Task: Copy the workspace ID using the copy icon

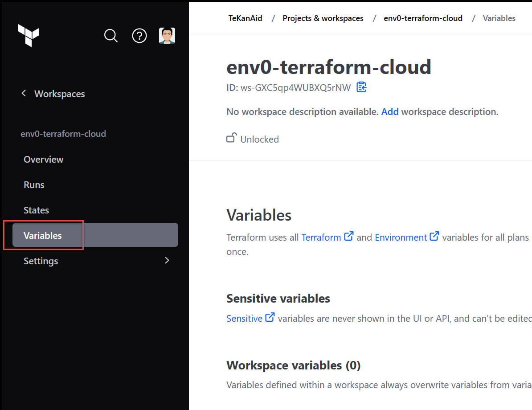Action: tap(361, 87)
